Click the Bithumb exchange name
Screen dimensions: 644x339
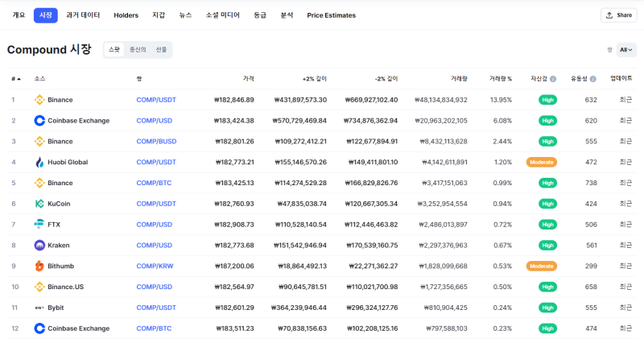pyautogui.click(x=61, y=266)
